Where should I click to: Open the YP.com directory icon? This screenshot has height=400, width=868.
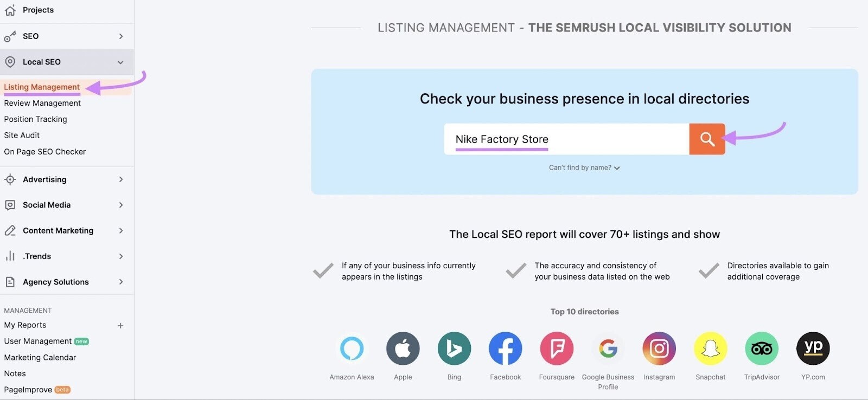click(x=813, y=349)
